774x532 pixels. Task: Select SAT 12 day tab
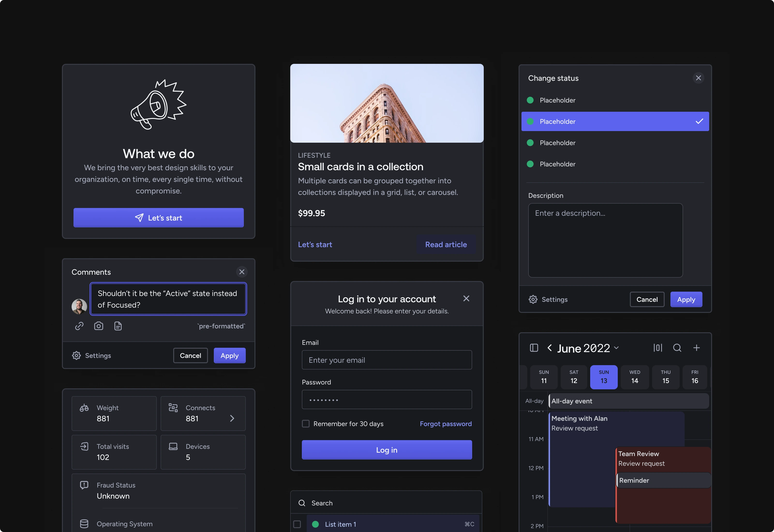click(x=574, y=377)
